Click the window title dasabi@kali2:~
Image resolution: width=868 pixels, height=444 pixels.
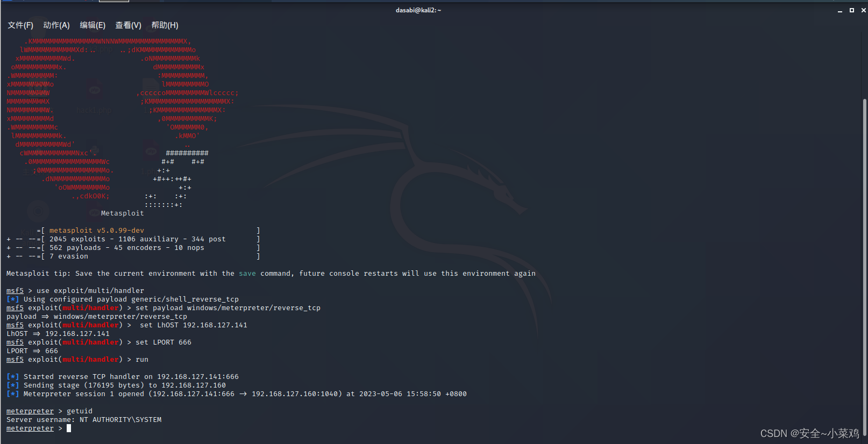[x=418, y=10]
